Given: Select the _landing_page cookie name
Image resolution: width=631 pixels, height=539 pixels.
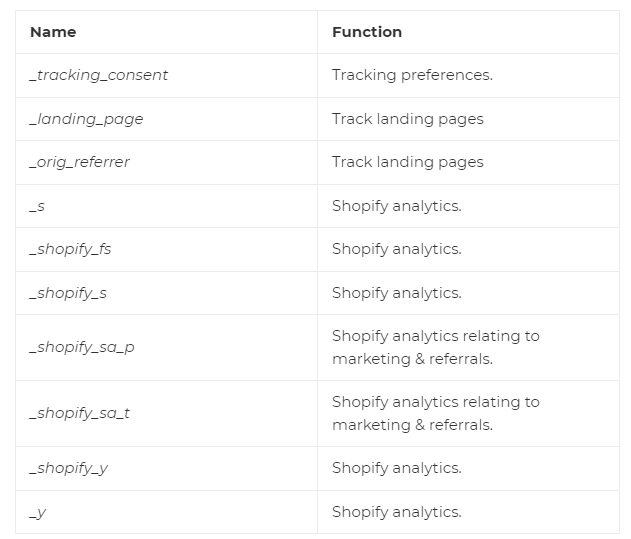Looking at the screenshot, I should (x=87, y=119).
